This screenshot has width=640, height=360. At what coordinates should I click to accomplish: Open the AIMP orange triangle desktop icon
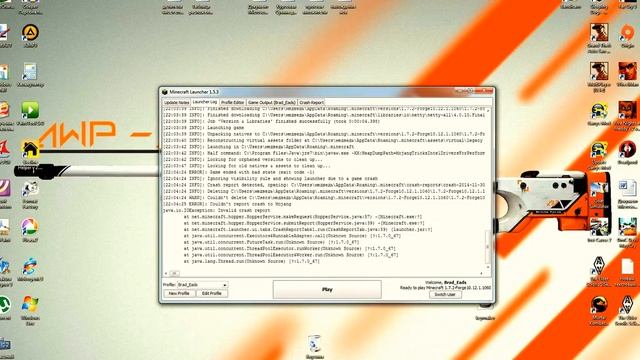pyautogui.click(x=30, y=32)
